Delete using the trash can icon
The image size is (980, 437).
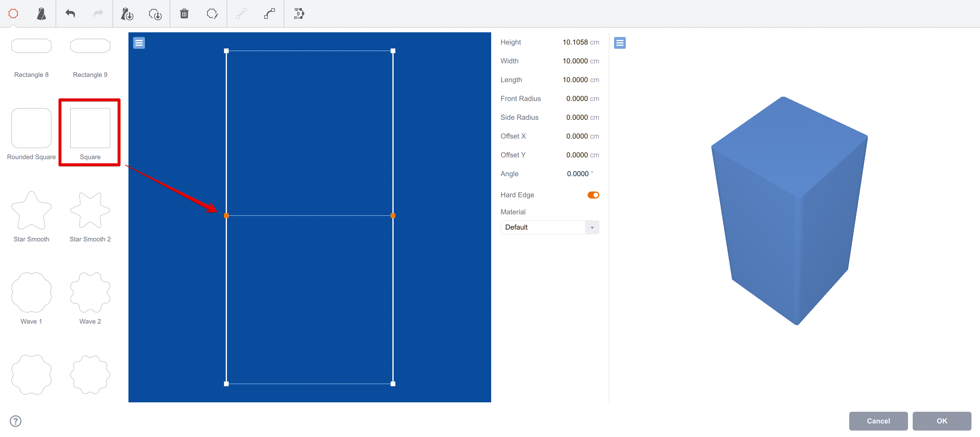(x=184, y=14)
